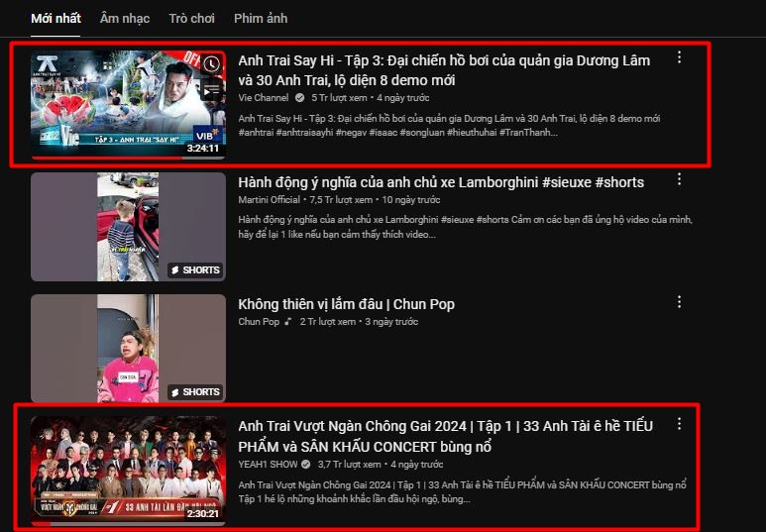Viewport: 766px width, 532px height.
Task: Switch to the Âm nhạc tab
Action: [x=125, y=19]
